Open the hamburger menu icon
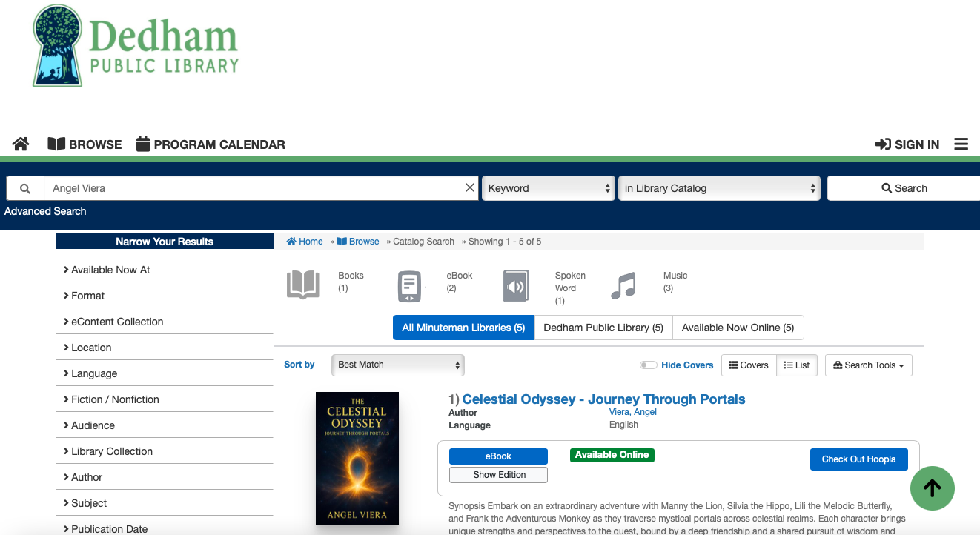Viewport: 980px width, 535px height. click(961, 144)
